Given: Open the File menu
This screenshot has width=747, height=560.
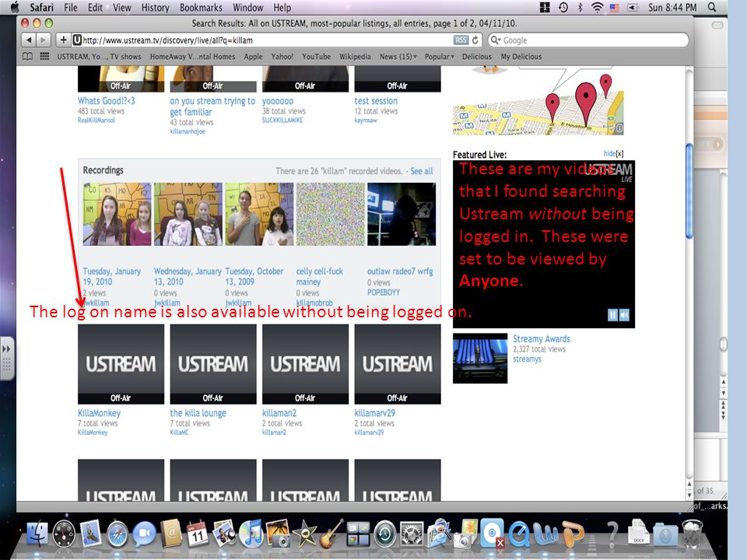Looking at the screenshot, I should tap(71, 8).
